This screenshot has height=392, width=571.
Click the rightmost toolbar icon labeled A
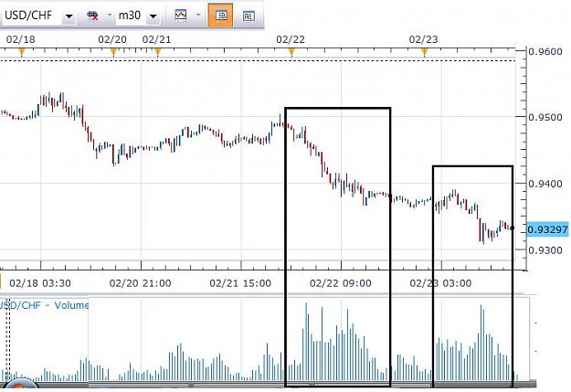click(x=248, y=16)
